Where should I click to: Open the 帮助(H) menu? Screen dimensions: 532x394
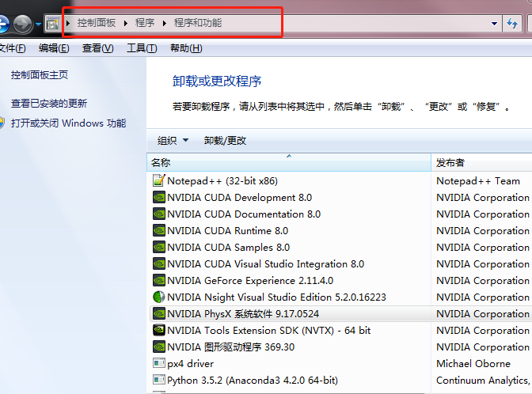186,48
